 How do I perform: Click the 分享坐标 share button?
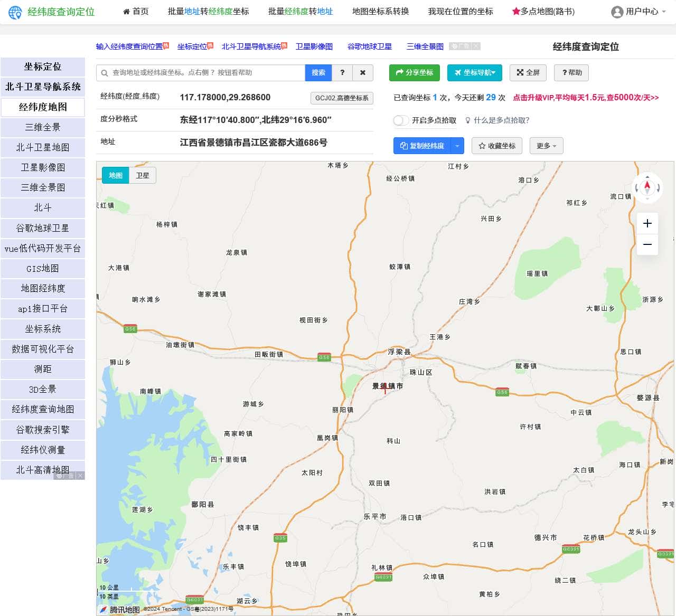point(415,73)
